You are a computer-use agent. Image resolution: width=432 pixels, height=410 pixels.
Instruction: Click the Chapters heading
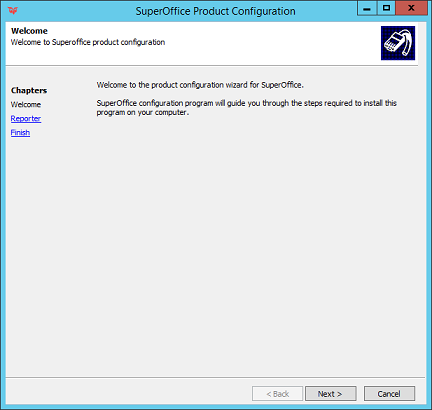point(29,90)
